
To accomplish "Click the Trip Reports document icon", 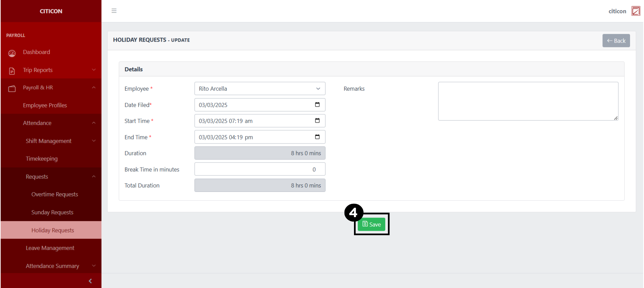I will tap(12, 71).
